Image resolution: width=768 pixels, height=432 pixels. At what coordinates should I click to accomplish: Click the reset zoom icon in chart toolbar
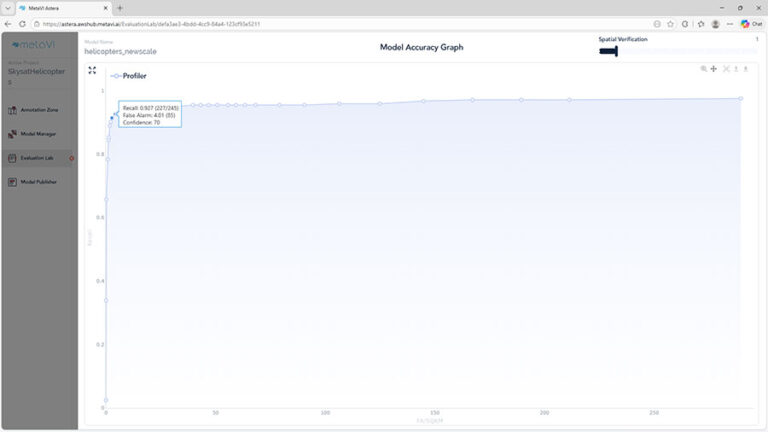[x=726, y=69]
